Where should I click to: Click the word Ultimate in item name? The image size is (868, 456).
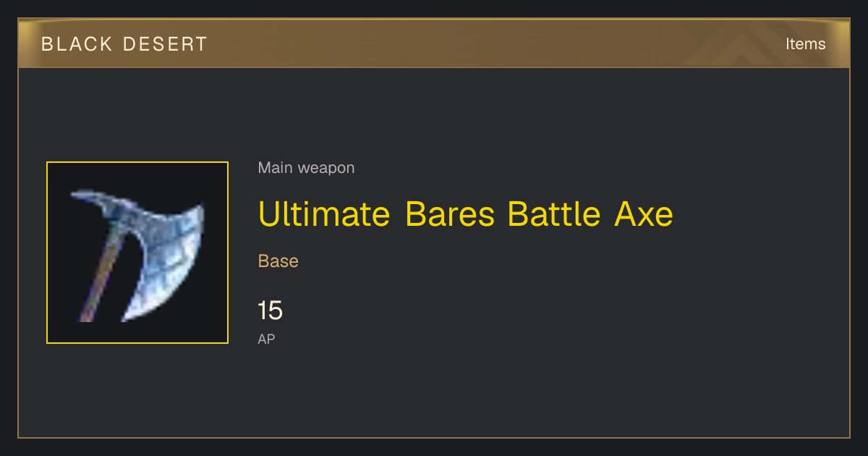[325, 214]
